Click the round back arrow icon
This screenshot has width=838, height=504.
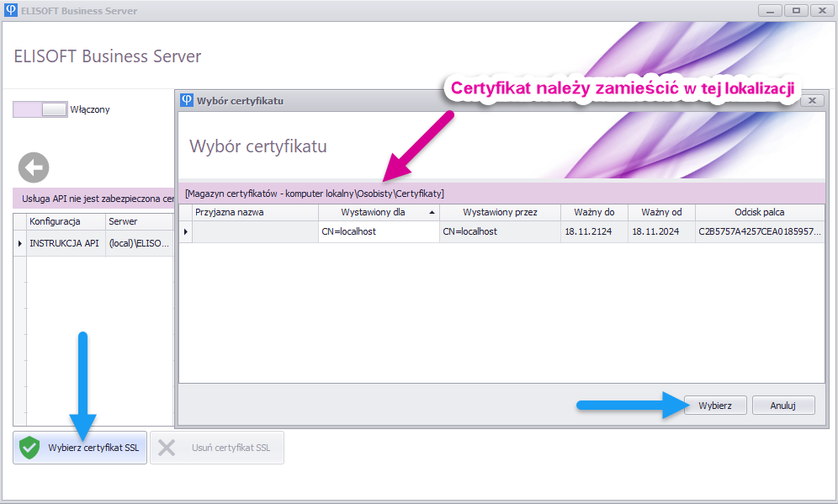click(34, 167)
